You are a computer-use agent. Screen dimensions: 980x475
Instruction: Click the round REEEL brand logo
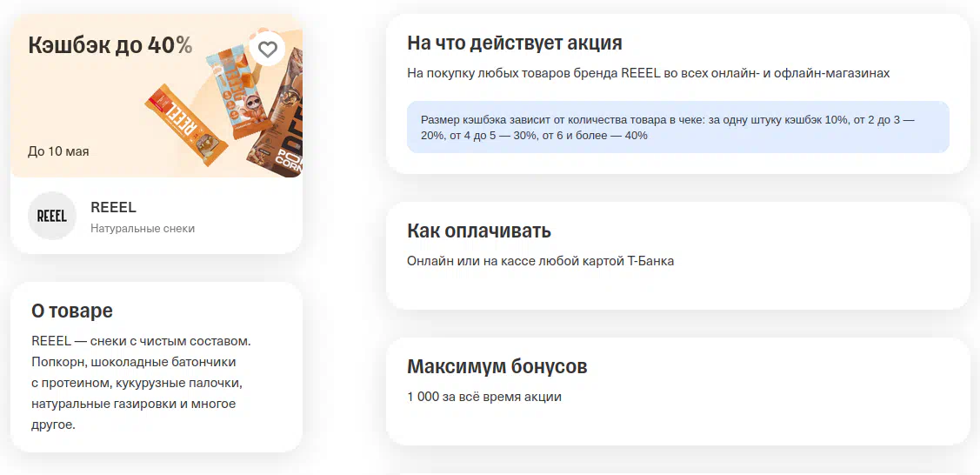[x=52, y=216]
